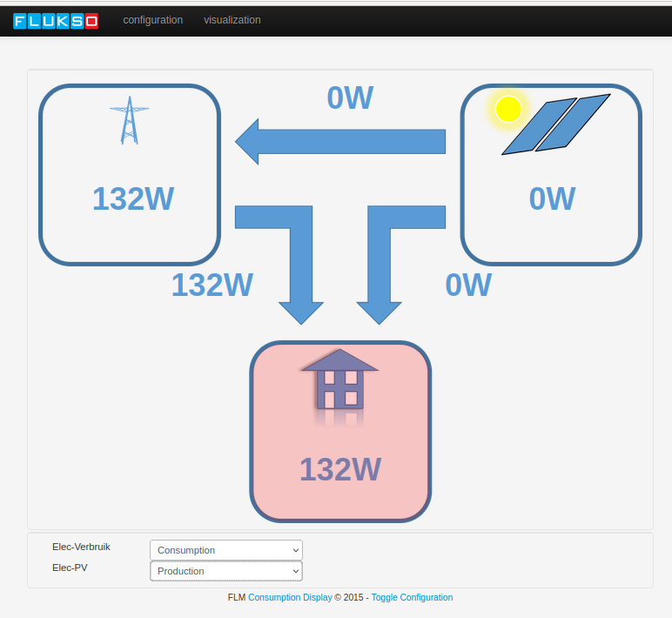Click the arrow from solar down to house
672x618 pixels.
click(x=392, y=252)
